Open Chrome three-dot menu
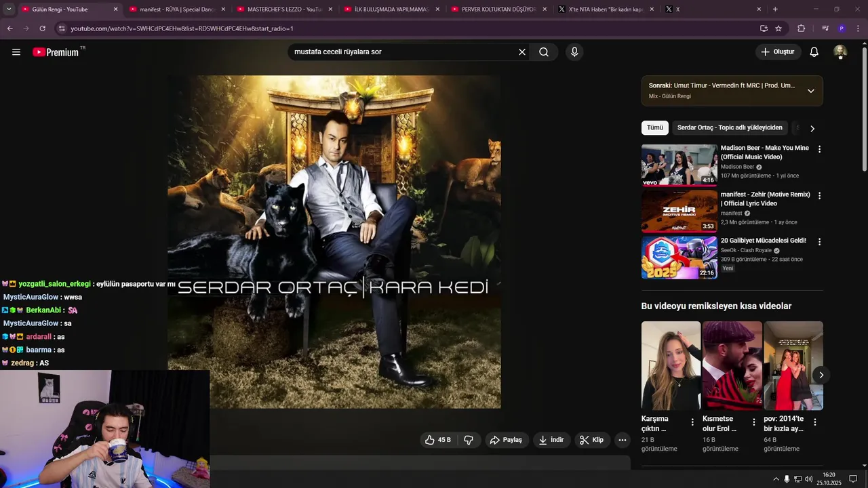 click(x=859, y=28)
